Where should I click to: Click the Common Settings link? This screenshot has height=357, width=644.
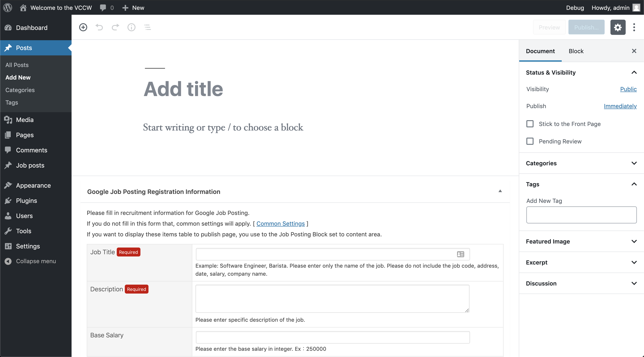pyautogui.click(x=281, y=223)
